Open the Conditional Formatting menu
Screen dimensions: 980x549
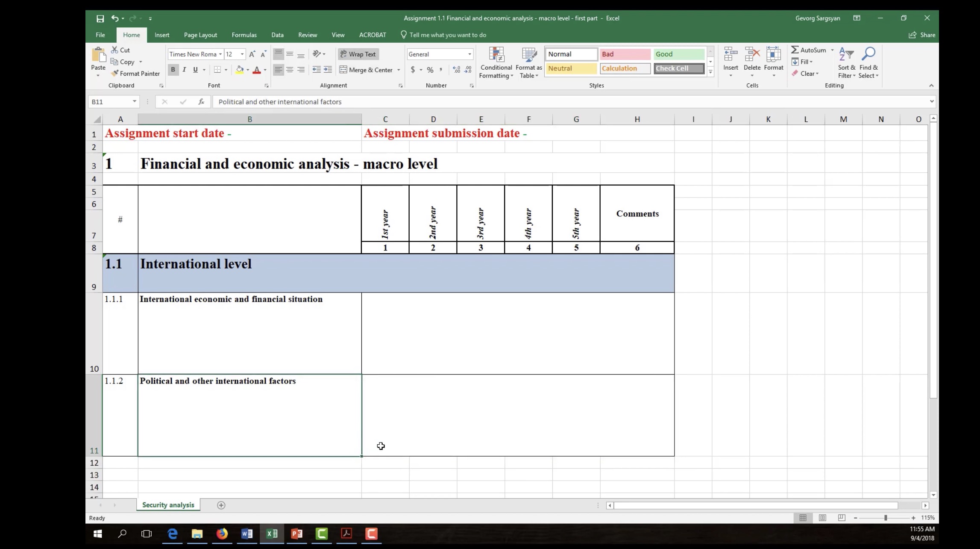pyautogui.click(x=496, y=62)
